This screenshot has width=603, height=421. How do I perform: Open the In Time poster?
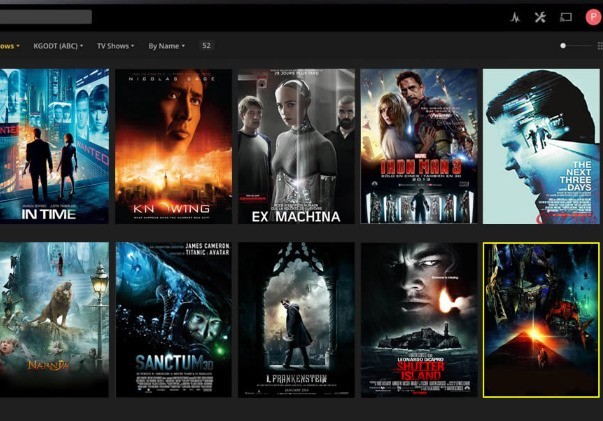[54, 146]
